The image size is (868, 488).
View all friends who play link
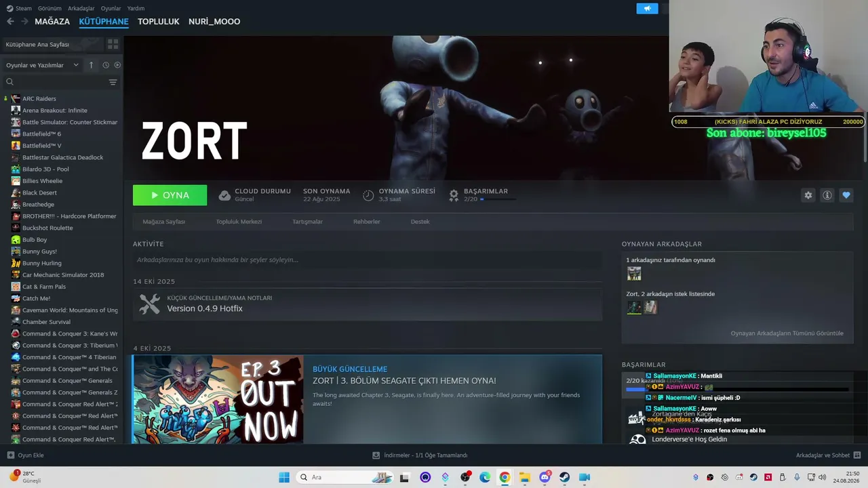pyautogui.click(x=787, y=333)
